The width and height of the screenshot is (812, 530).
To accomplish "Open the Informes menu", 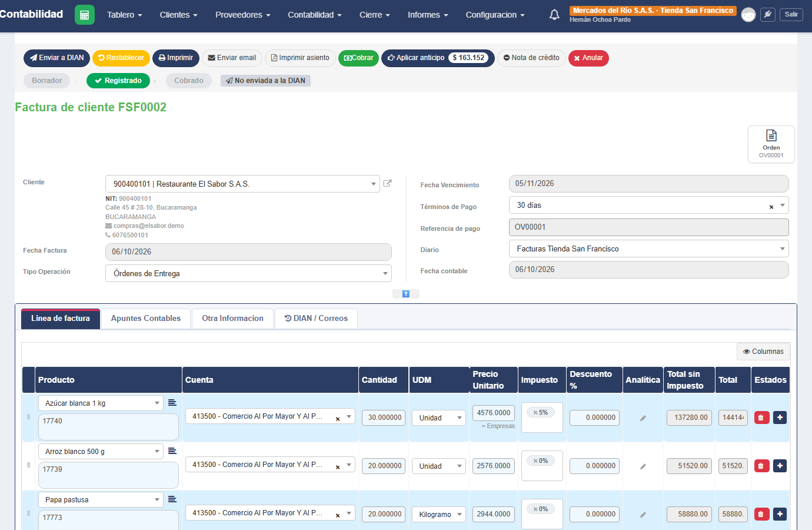I will [428, 15].
